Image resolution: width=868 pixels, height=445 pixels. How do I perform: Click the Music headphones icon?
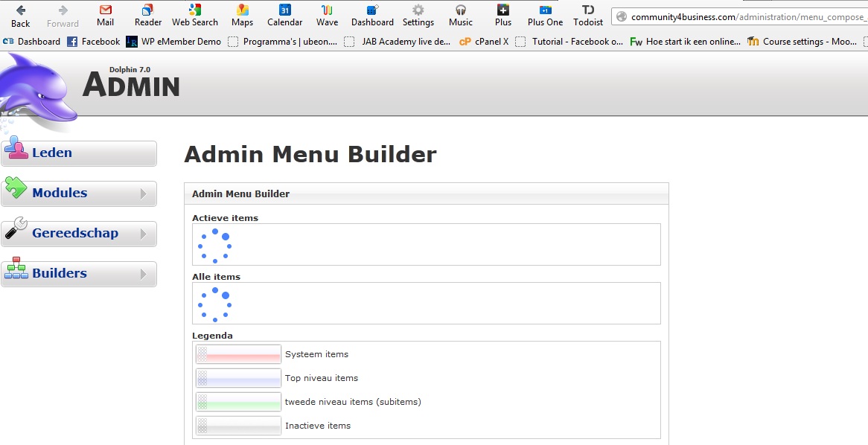coord(461,10)
